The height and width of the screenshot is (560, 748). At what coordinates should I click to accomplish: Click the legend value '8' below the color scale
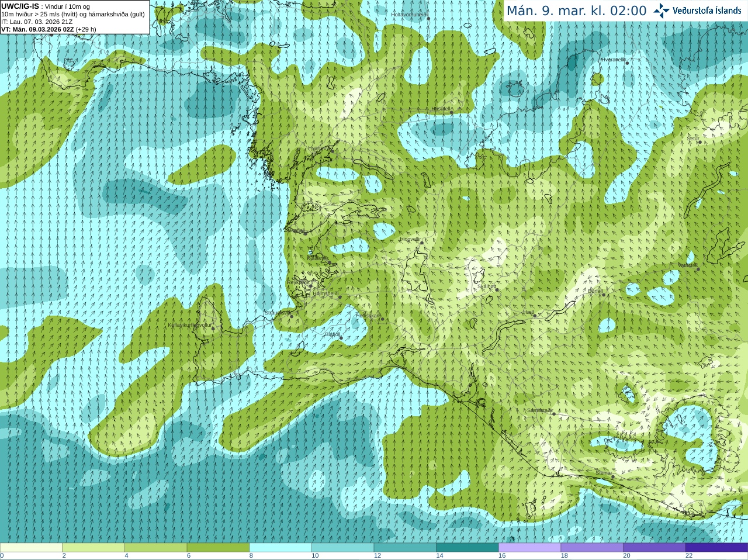point(251,556)
